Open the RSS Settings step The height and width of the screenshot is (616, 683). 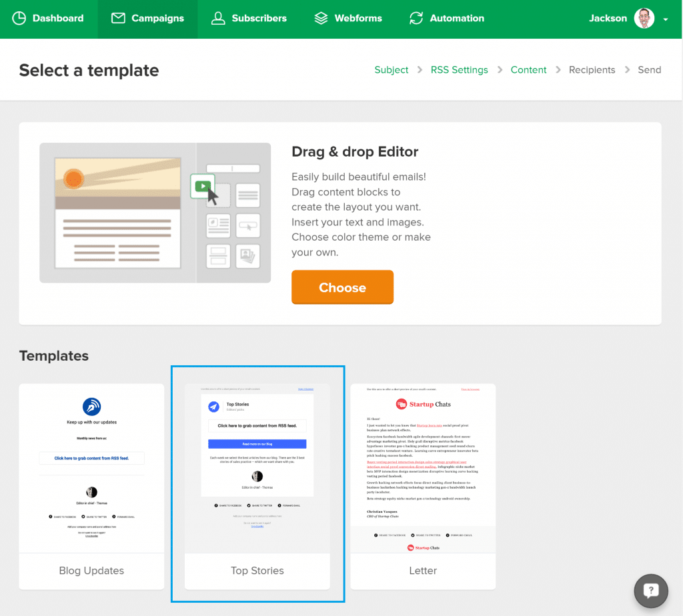pos(459,69)
